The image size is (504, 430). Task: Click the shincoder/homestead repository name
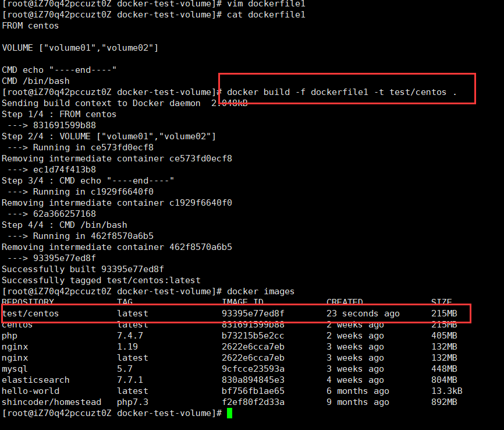[51, 402]
